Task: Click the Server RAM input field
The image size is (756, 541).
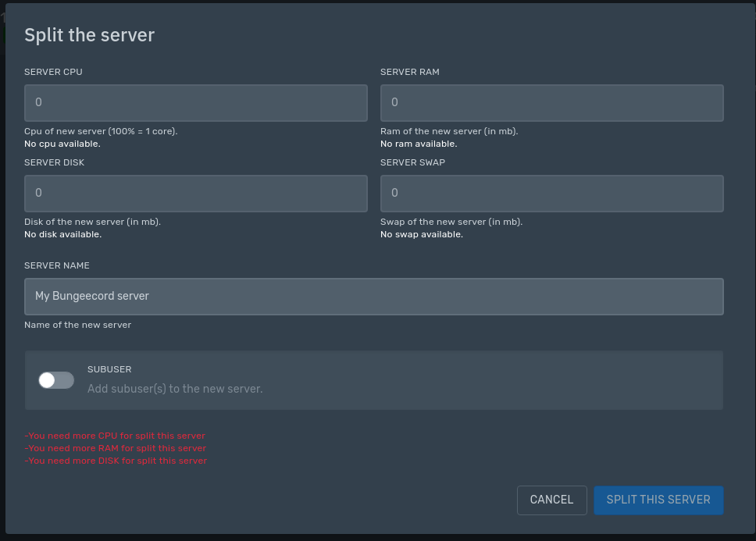Action: pos(551,102)
